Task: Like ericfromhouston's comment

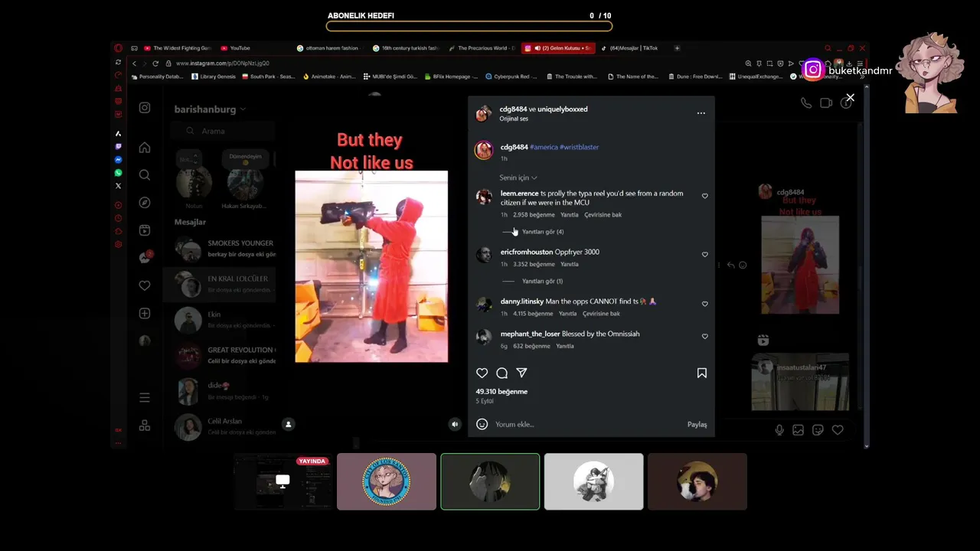Action: (x=705, y=254)
